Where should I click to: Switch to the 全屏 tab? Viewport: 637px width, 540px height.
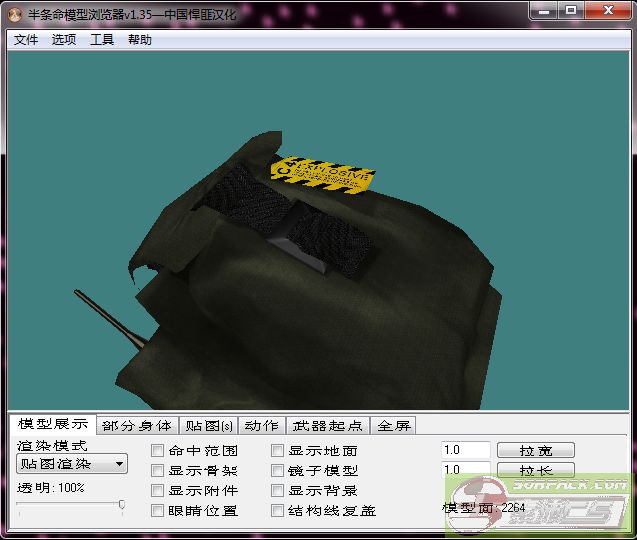click(x=393, y=426)
